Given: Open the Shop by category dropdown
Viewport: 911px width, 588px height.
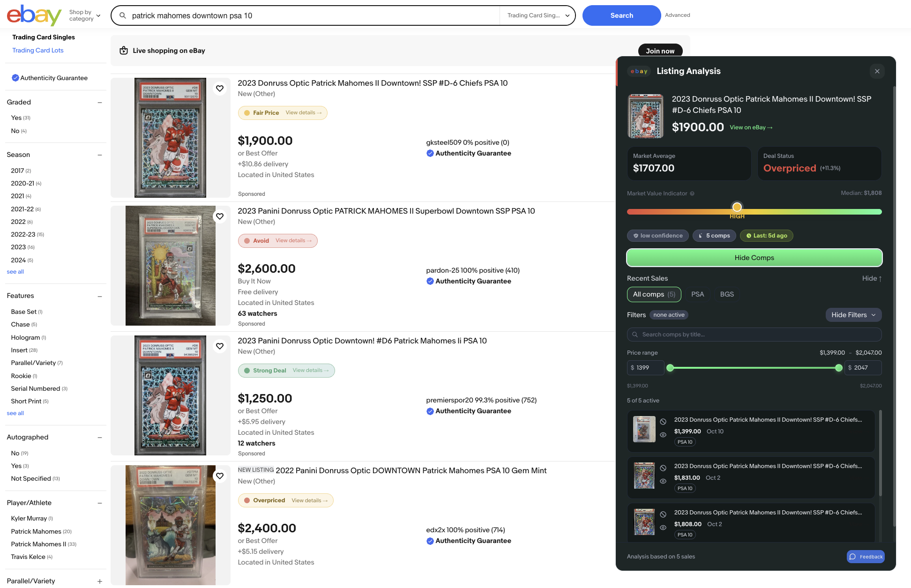Looking at the screenshot, I should 85,15.
